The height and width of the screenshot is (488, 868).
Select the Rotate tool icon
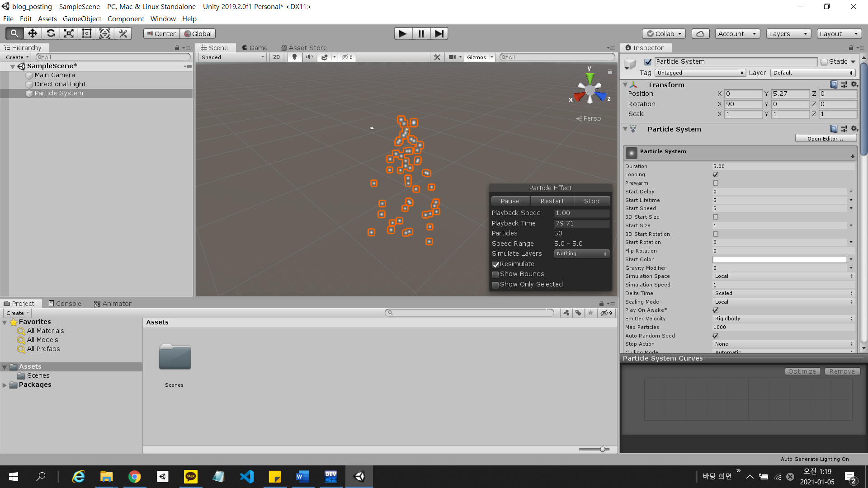click(x=51, y=33)
